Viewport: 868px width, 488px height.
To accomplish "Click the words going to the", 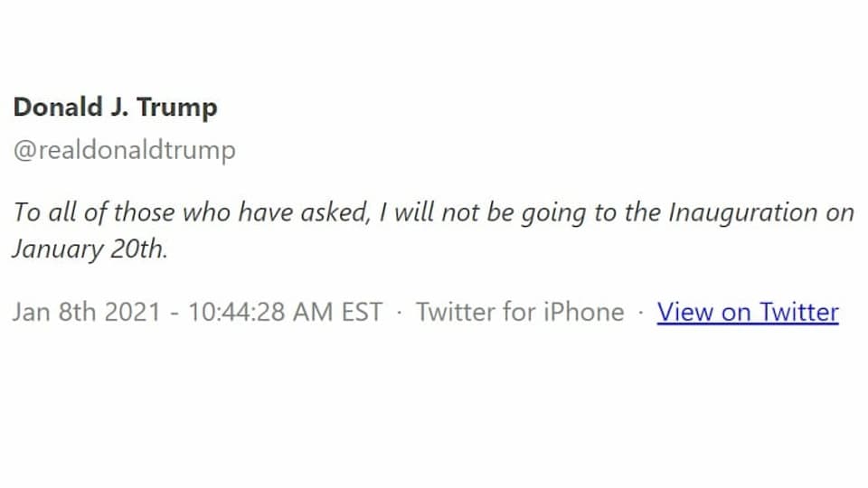I will 591,213.
